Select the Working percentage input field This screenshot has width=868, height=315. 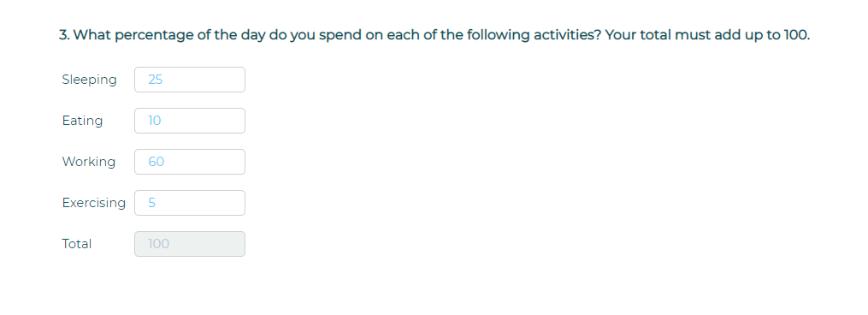point(190,162)
